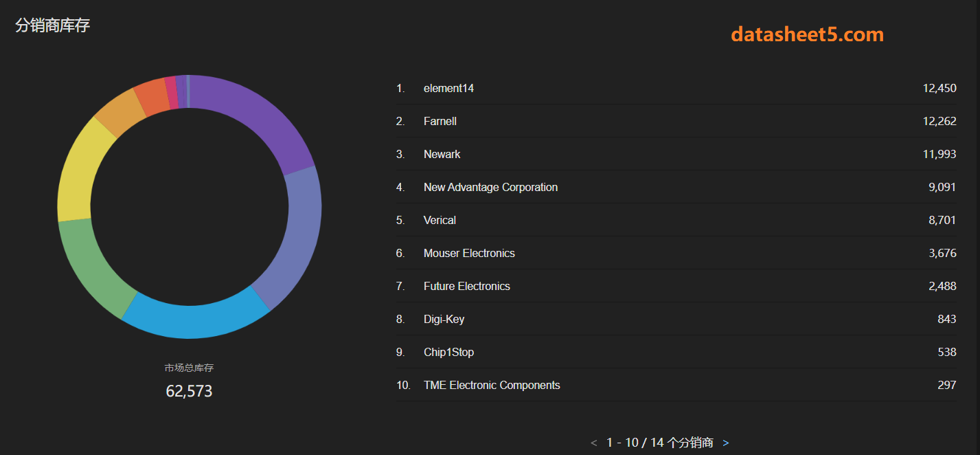
Task: Click the 843 stock value
Action: [x=947, y=319]
